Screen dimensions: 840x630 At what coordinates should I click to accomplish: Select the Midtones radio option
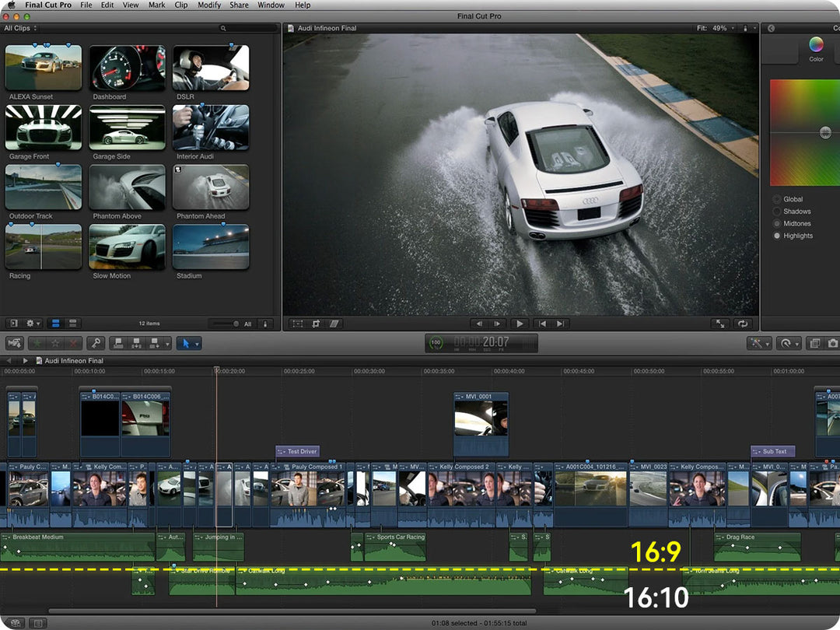[x=777, y=223]
